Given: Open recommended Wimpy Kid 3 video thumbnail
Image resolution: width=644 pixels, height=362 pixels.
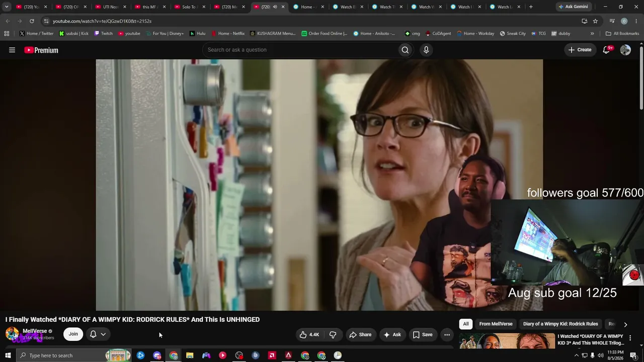Looking at the screenshot, I should (507, 340).
